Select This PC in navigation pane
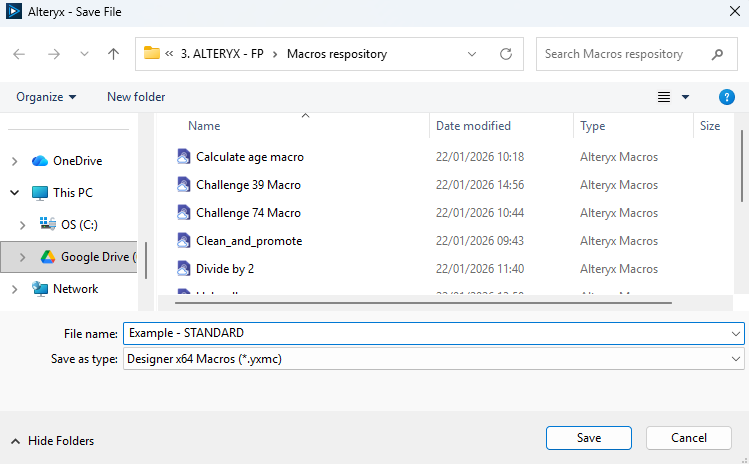This screenshot has height=464, width=749. [73, 193]
